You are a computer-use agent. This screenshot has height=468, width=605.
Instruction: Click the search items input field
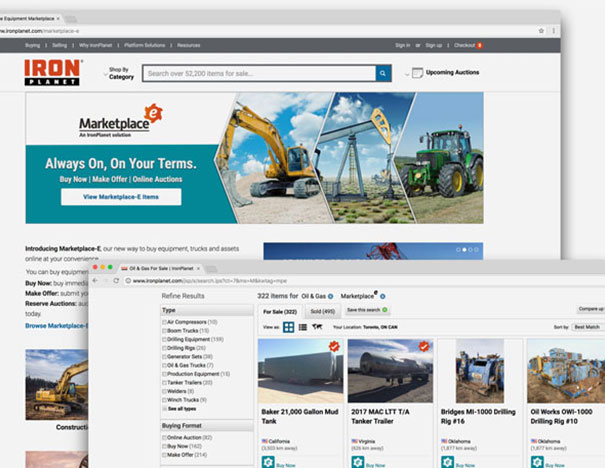259,73
